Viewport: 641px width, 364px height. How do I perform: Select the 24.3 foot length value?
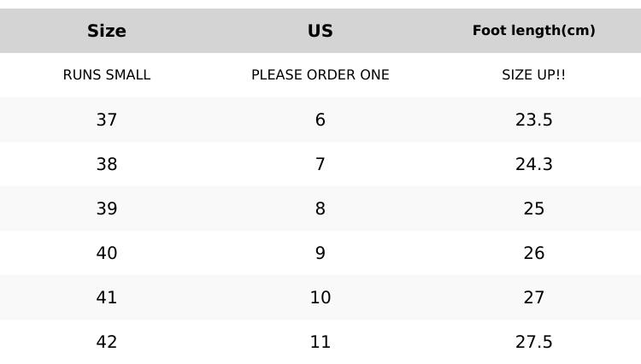533,164
